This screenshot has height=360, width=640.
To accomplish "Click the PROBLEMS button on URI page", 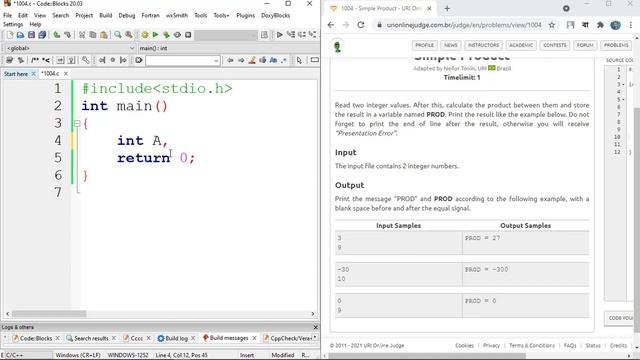I will [x=616, y=45].
